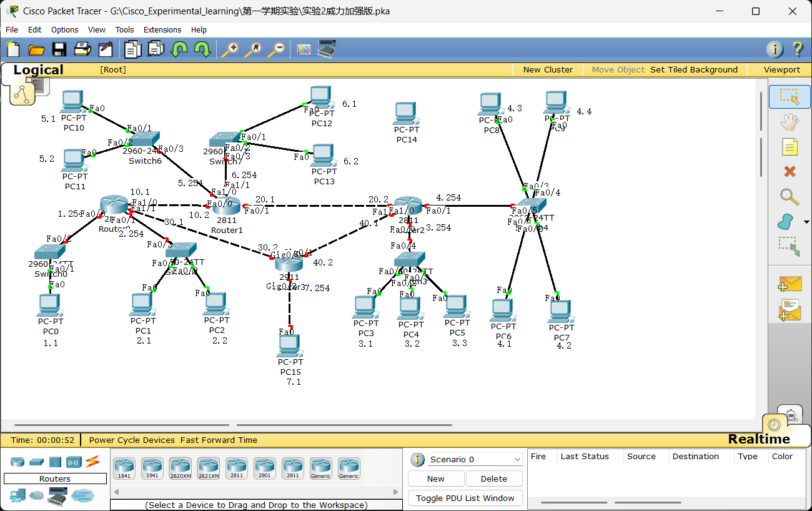The height and width of the screenshot is (511, 812).
Task: Click Fast Forward Time
Action: coord(219,440)
